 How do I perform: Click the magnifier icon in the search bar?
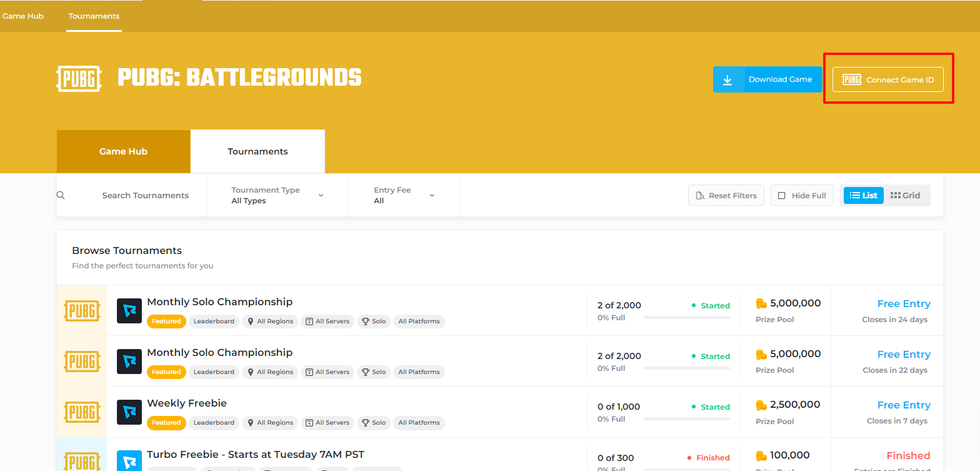[61, 195]
